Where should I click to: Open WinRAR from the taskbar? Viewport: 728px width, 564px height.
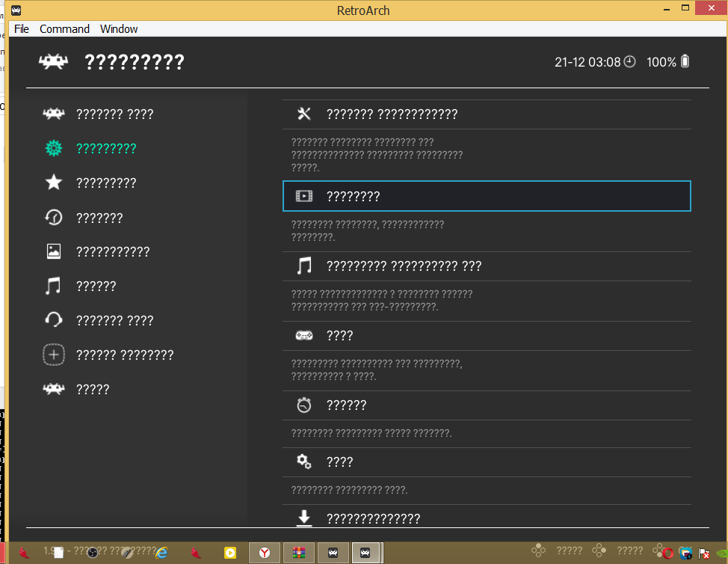[x=299, y=553]
